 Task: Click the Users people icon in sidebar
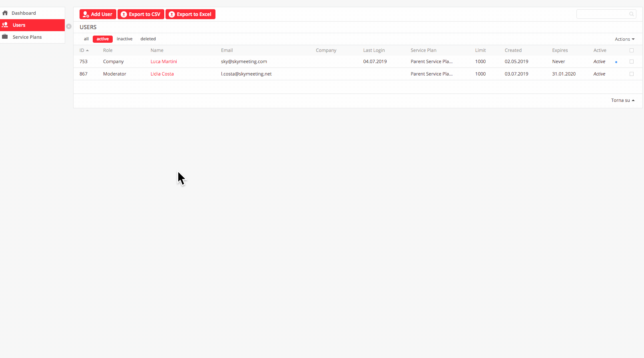[5, 25]
